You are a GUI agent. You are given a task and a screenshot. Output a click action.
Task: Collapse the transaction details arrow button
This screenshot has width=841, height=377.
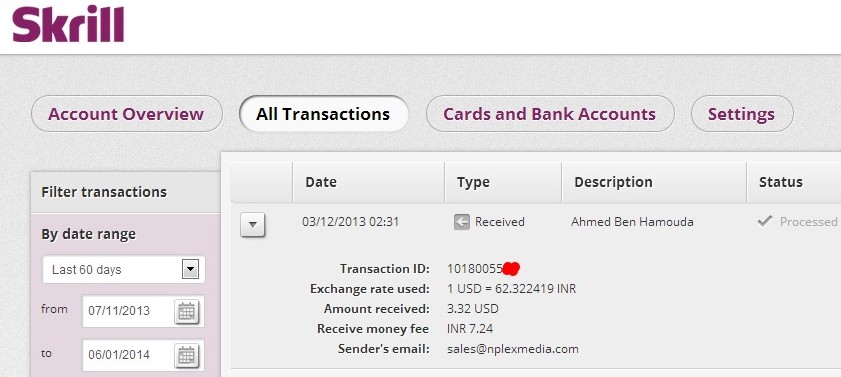(x=253, y=225)
